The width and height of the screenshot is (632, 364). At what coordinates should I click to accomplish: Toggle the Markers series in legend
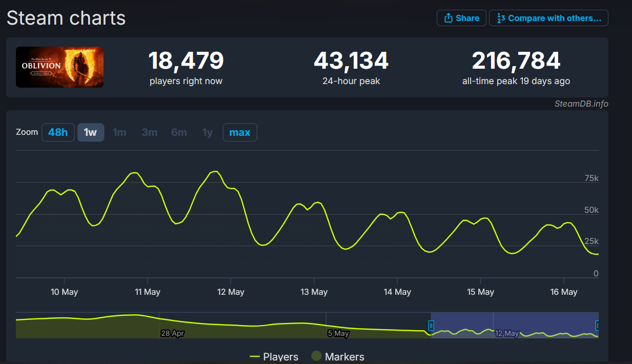coord(338,356)
